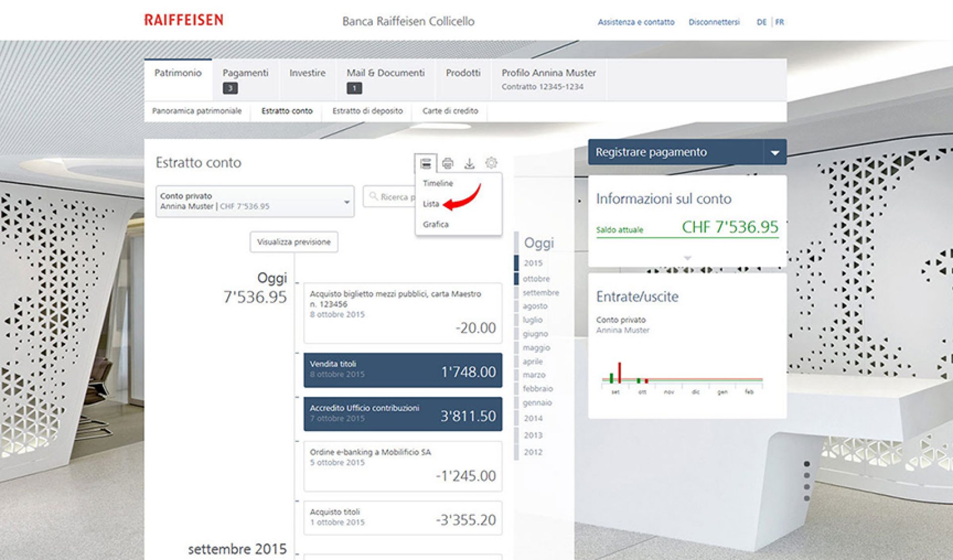Click the view mode icon in Estratto conto
The width and height of the screenshot is (953, 560).
425,163
